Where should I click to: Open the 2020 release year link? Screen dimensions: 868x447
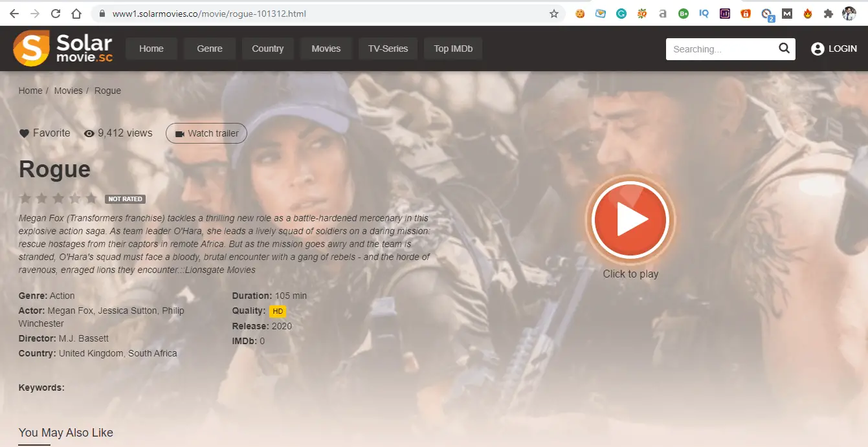[x=282, y=326]
